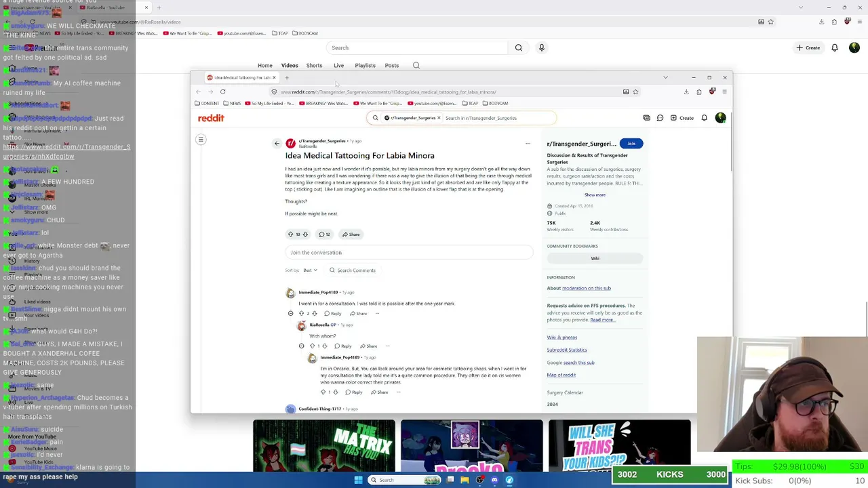Go back using the post's back arrow
Image resolution: width=868 pixels, height=488 pixels.
[277, 143]
